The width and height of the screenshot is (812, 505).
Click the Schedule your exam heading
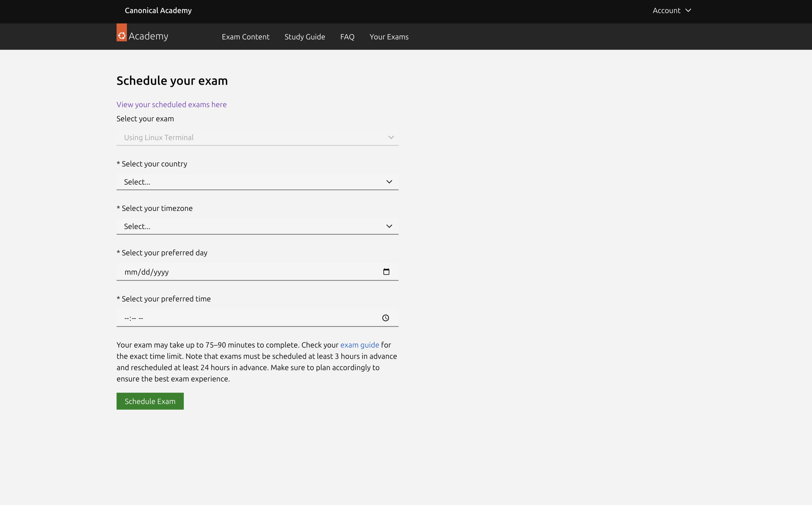coord(172,81)
